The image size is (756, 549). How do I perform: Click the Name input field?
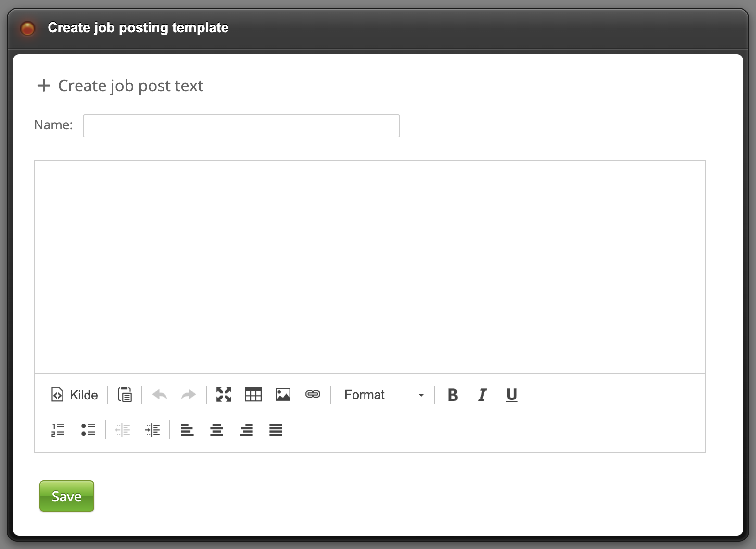click(241, 126)
